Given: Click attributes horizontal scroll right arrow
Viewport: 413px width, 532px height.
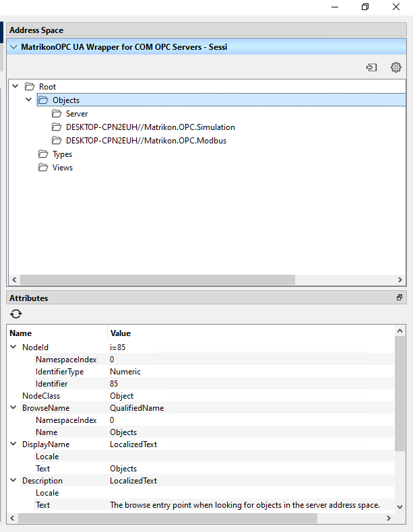Looking at the screenshot, I should coord(389,518).
